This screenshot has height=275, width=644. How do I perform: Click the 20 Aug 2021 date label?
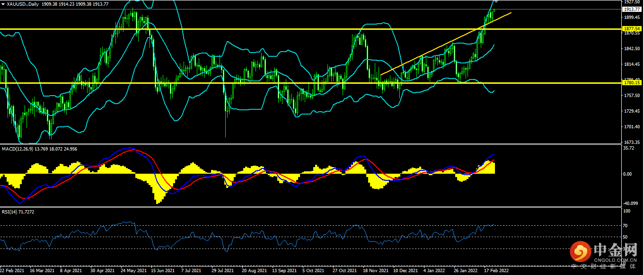click(254, 271)
